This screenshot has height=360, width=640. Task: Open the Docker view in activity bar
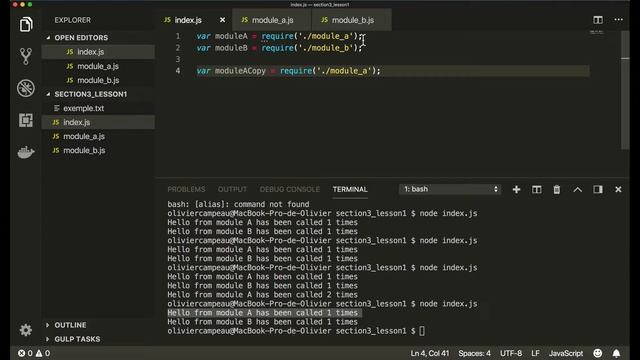[x=26, y=152]
